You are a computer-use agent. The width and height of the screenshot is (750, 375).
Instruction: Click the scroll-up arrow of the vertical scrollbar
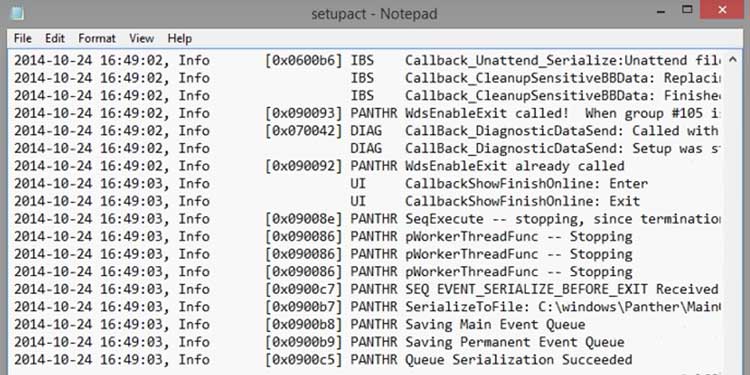732,60
